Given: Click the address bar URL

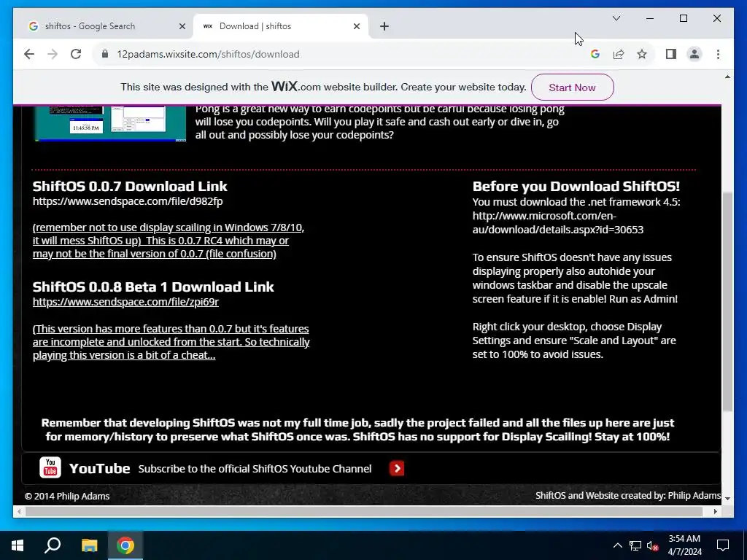Looking at the screenshot, I should [x=208, y=54].
